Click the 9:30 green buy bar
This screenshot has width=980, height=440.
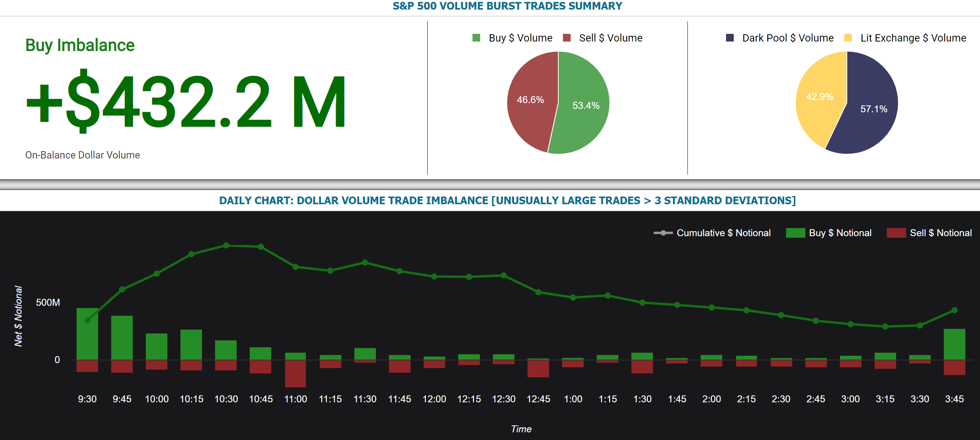pyautogui.click(x=87, y=334)
